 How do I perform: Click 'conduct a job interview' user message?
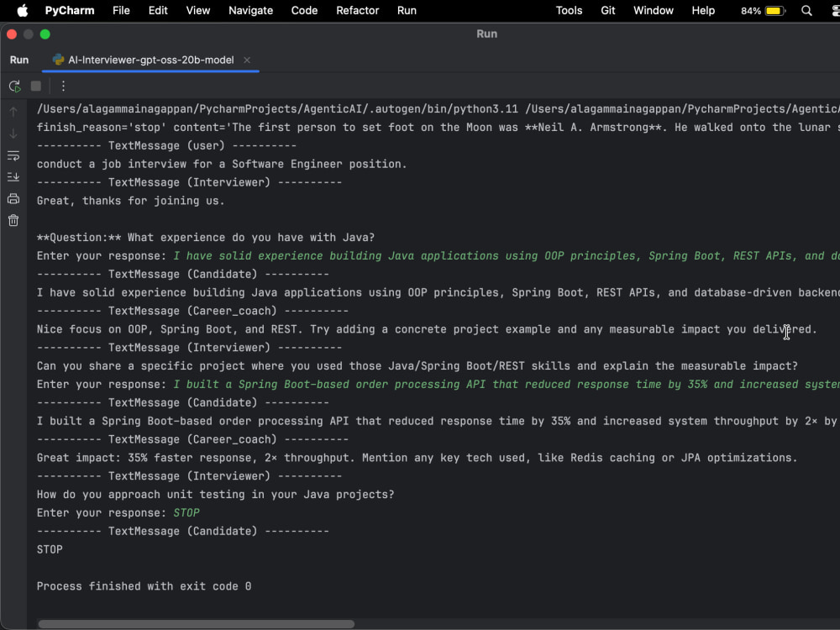click(x=222, y=164)
